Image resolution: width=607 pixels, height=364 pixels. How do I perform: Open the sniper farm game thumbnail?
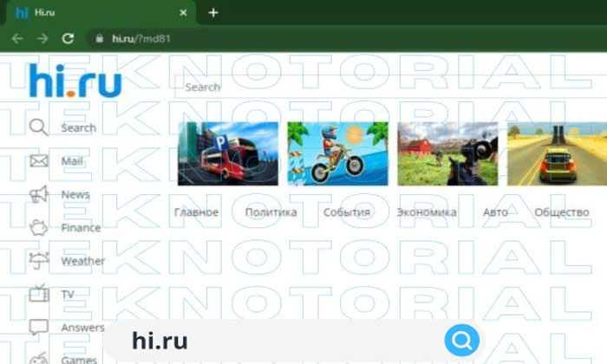(447, 153)
